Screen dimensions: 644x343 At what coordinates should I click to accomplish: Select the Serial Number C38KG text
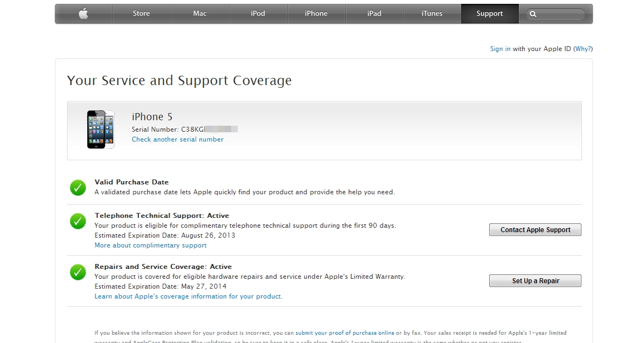click(x=169, y=130)
